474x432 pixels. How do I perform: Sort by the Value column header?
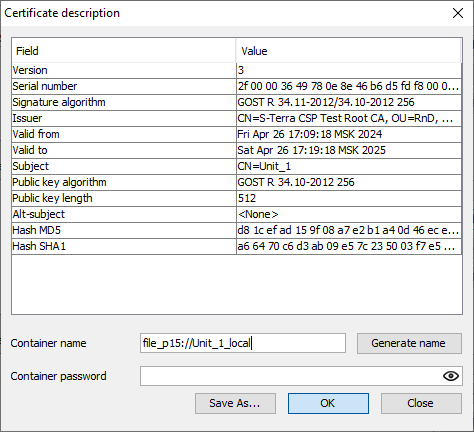[x=349, y=51]
